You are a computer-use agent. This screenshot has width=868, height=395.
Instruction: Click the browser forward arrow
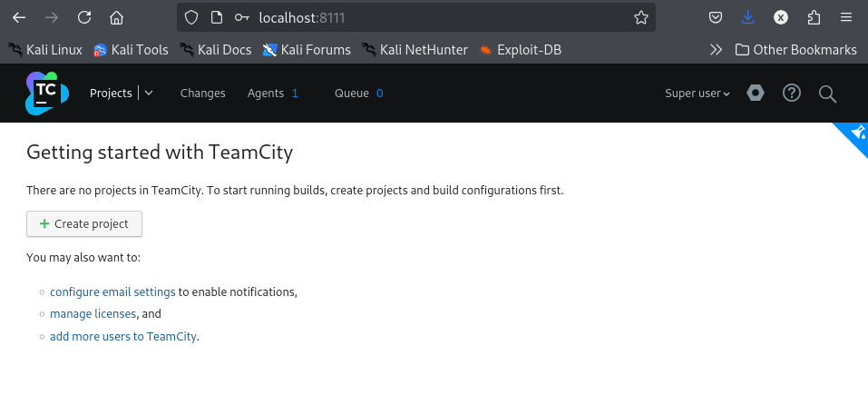[x=52, y=18]
